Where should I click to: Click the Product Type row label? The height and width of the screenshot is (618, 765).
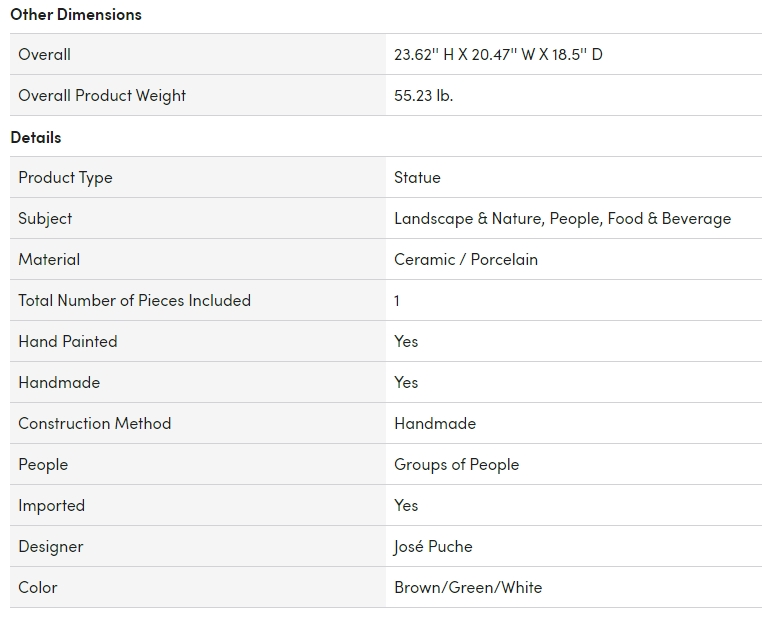coord(65,177)
